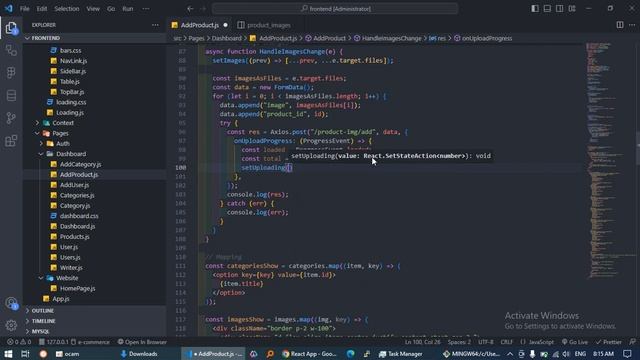Go forward with the navigation arrow

(x=203, y=9)
